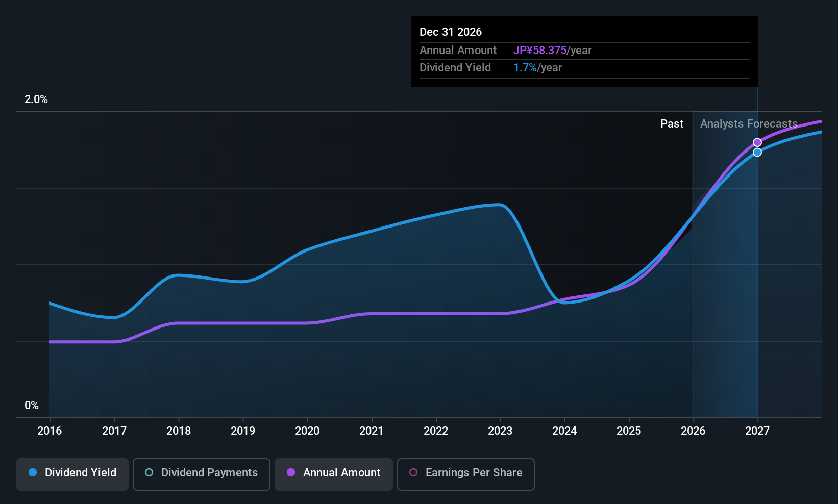Viewport: 838px width, 504px height.
Task: Click the pink Earnings Per Share circle
Action: (413, 472)
